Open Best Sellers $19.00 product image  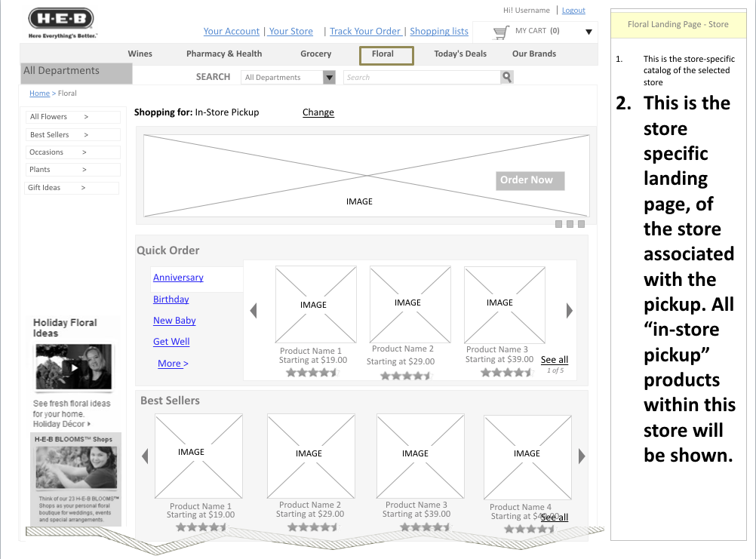click(x=198, y=456)
